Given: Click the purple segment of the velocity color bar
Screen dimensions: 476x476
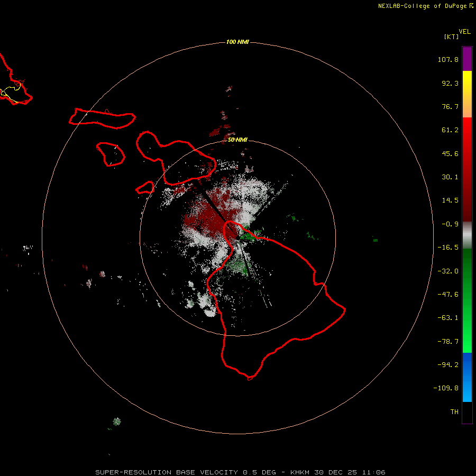Looking at the screenshot, I should (x=467, y=59).
